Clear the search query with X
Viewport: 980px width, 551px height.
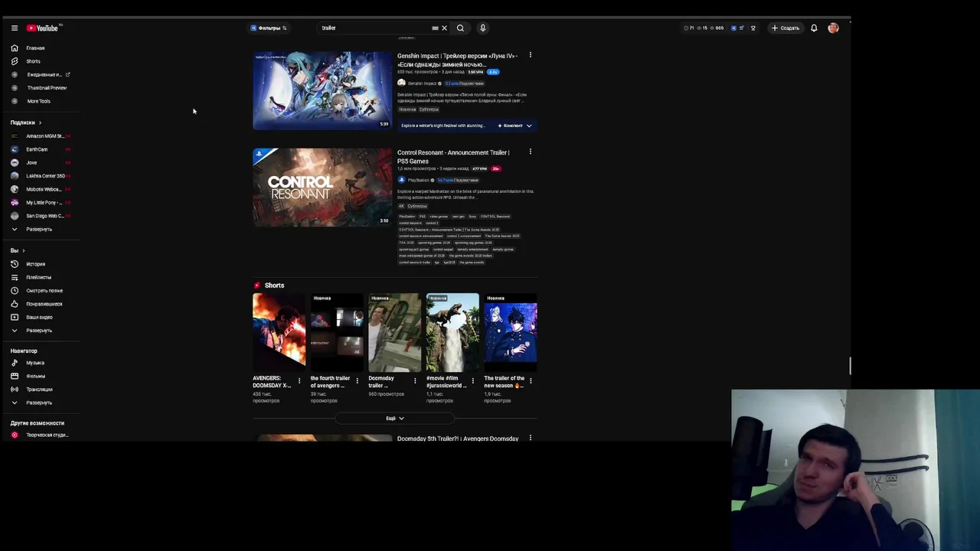pos(444,28)
